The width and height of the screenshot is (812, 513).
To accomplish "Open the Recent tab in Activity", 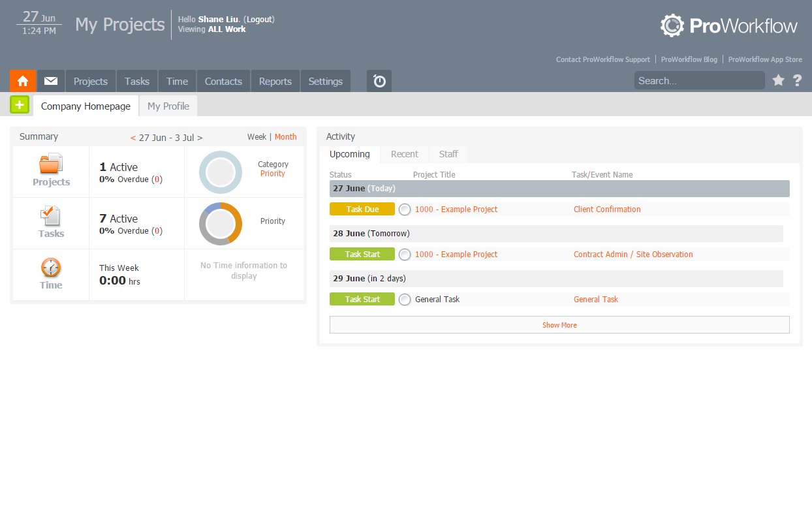I will (x=404, y=154).
